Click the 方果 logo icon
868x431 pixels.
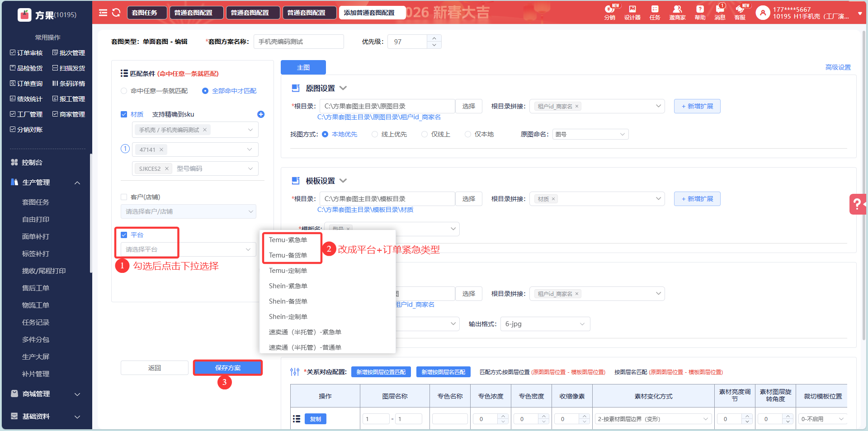pos(24,15)
